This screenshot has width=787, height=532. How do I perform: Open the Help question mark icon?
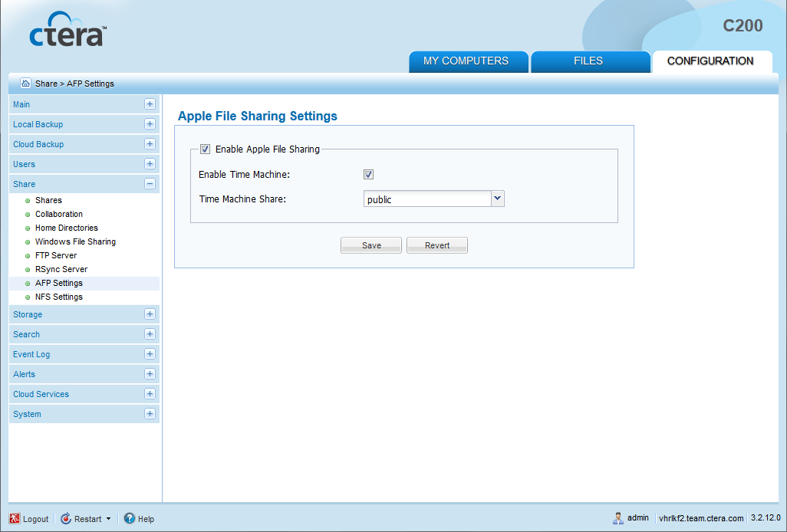[130, 518]
